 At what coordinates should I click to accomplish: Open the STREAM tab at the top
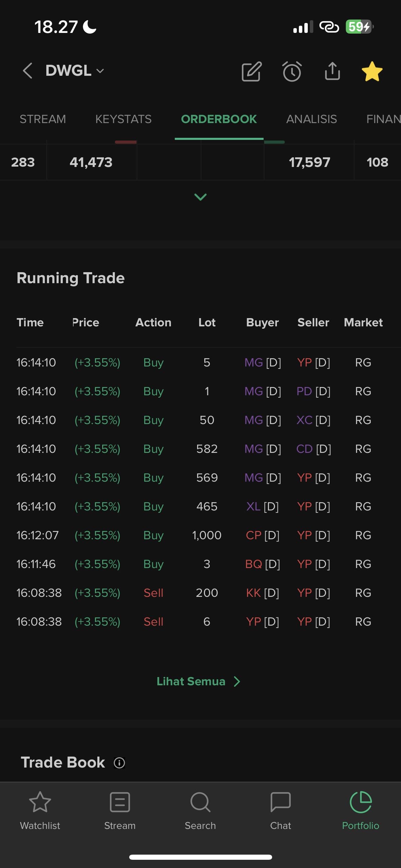tap(42, 119)
